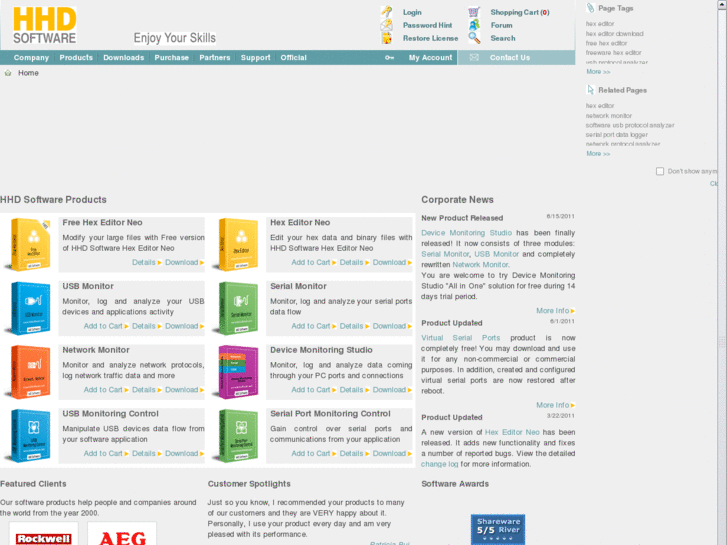Click the Hex Editor Neo news link
This screenshot has width=727, height=545.
[x=512, y=432]
